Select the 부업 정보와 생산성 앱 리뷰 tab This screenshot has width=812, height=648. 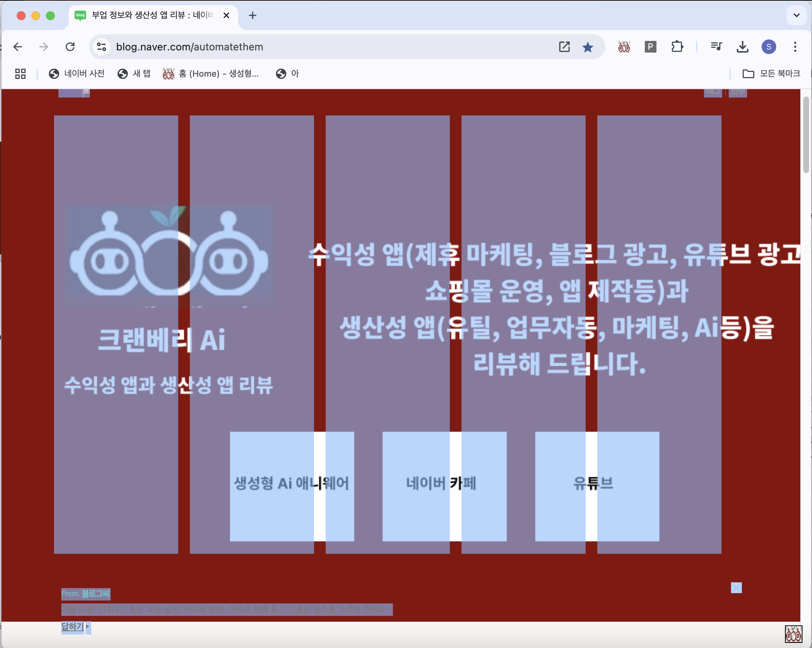(x=153, y=15)
